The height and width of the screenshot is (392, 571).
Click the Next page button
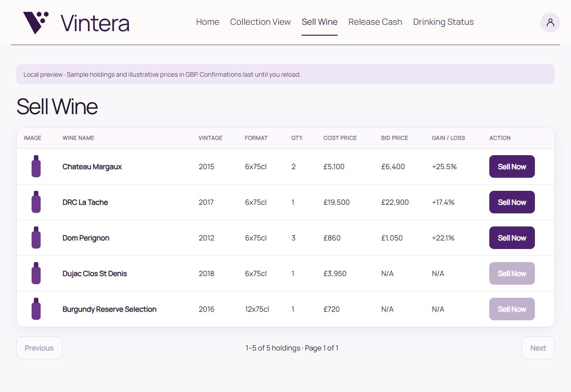tap(538, 348)
